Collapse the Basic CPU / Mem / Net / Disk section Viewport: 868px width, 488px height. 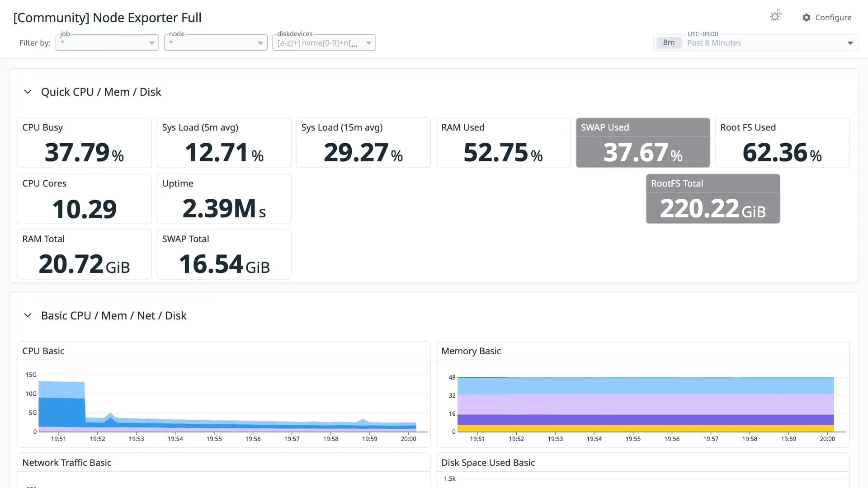pos(28,315)
